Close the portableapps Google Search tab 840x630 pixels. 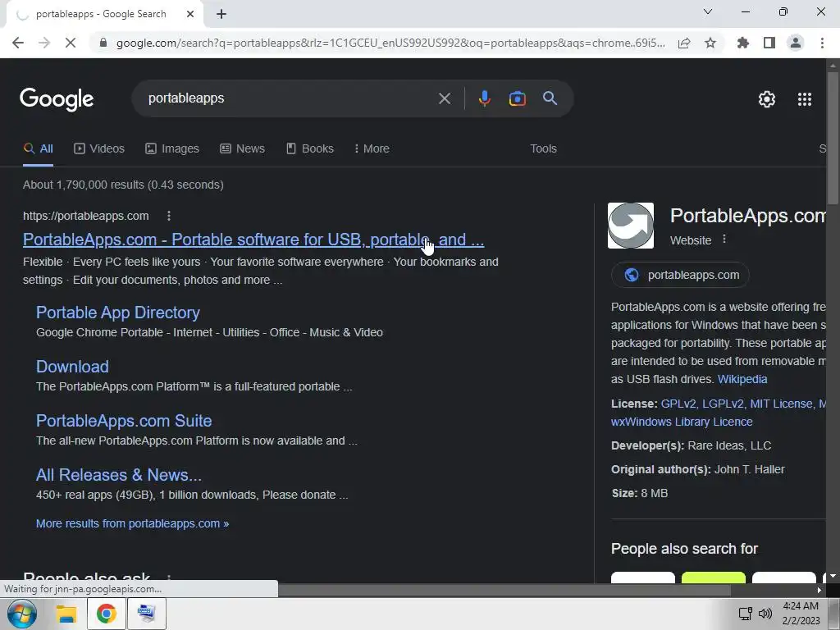190,14
